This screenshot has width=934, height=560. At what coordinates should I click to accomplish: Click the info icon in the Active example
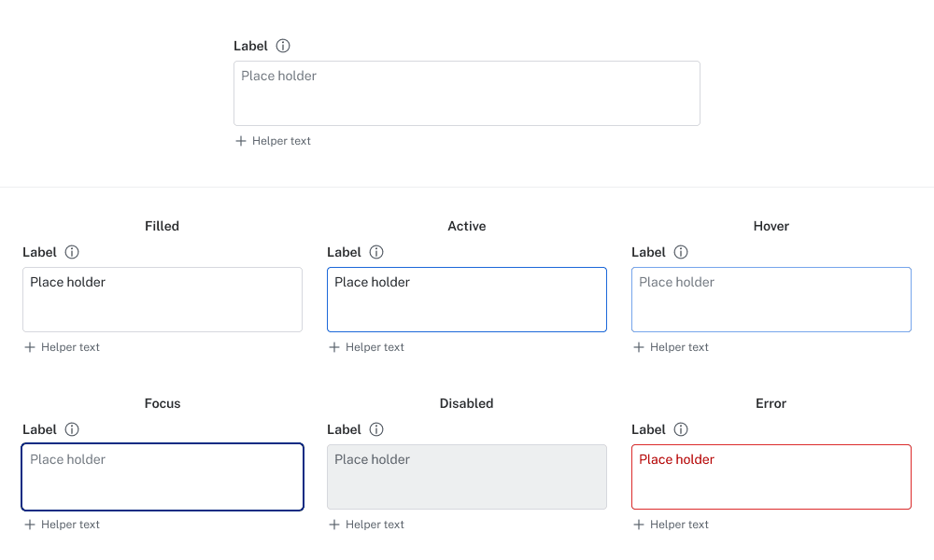376,252
